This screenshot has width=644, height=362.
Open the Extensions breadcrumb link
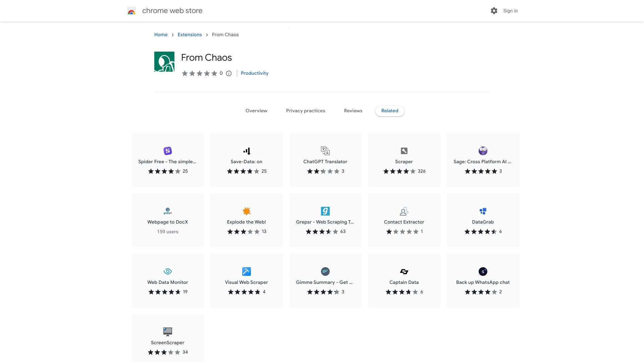(x=190, y=35)
